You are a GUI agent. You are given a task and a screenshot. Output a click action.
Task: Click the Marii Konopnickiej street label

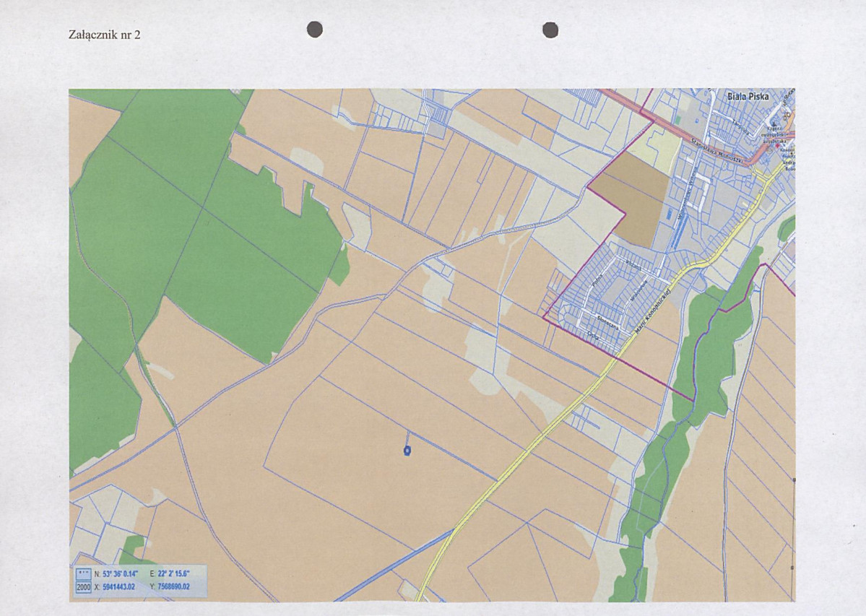point(652,310)
